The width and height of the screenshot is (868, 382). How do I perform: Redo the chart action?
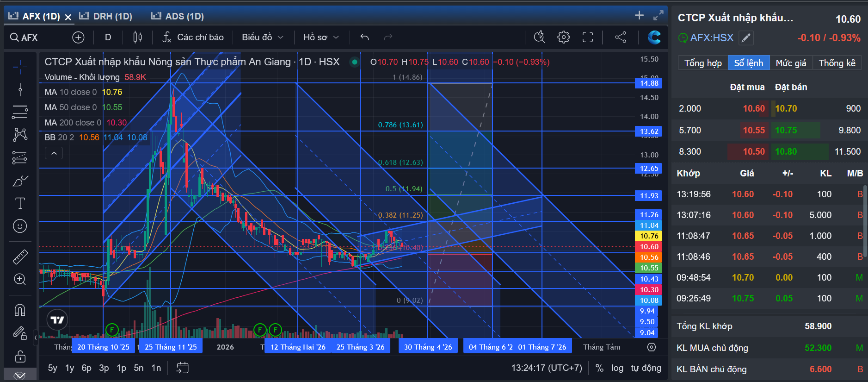[x=388, y=38]
